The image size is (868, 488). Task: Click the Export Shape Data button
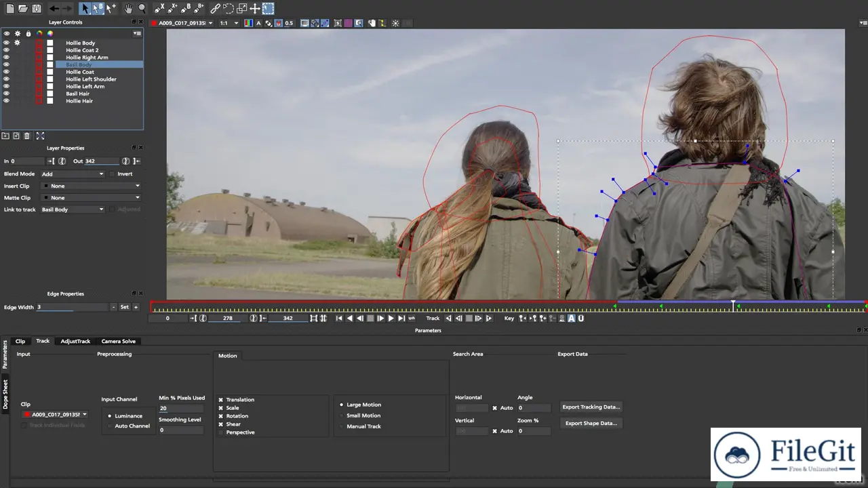coord(591,423)
